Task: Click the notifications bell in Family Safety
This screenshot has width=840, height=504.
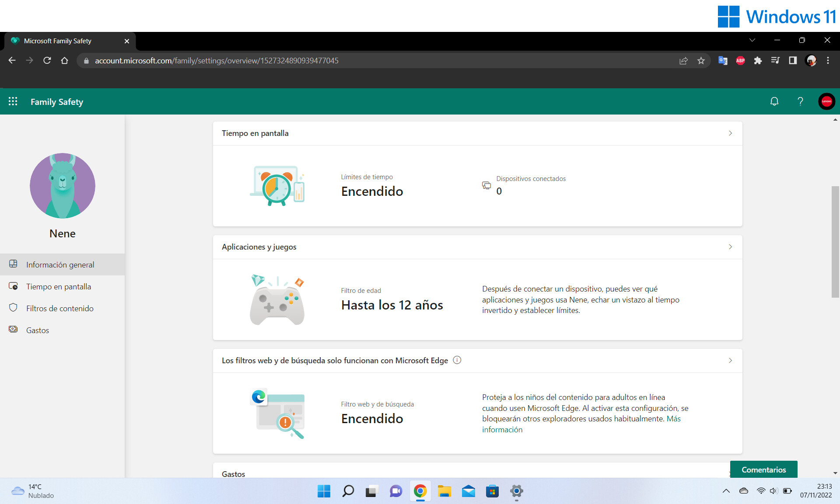Action: coord(774,101)
